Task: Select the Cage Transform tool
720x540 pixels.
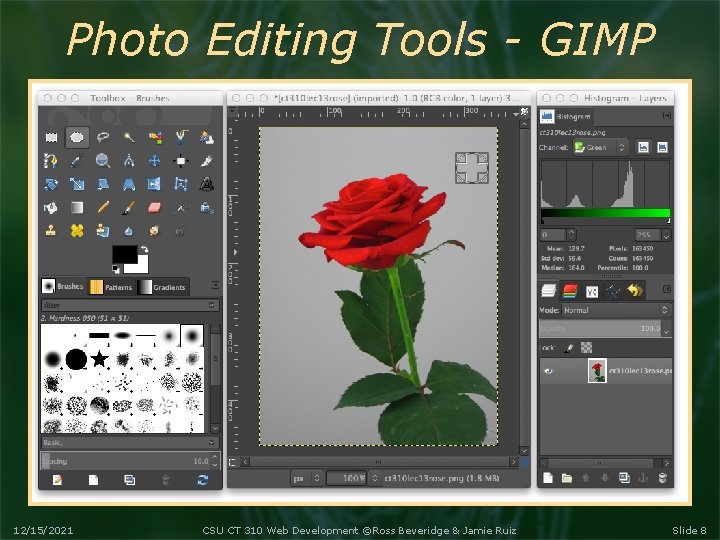Action: tap(181, 184)
